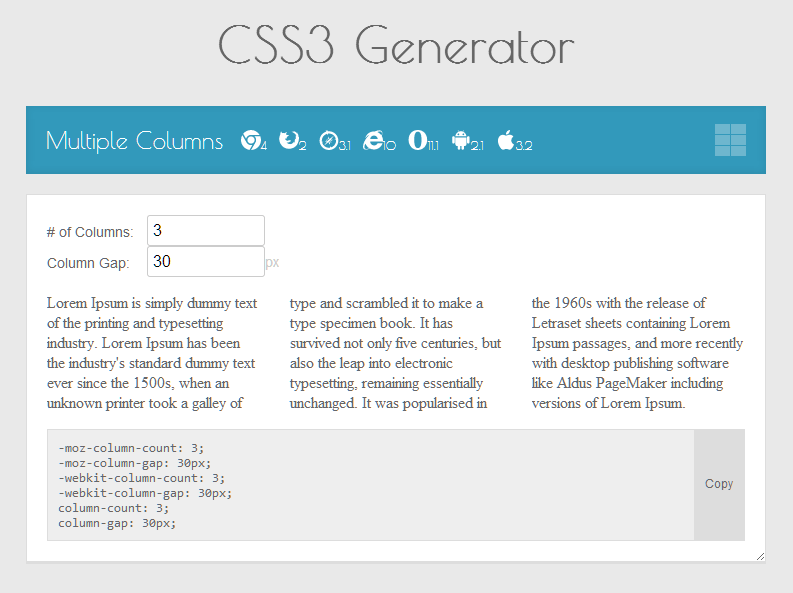This screenshot has width=793, height=593.
Task: Click the Opera browser support icon
Action: point(419,141)
